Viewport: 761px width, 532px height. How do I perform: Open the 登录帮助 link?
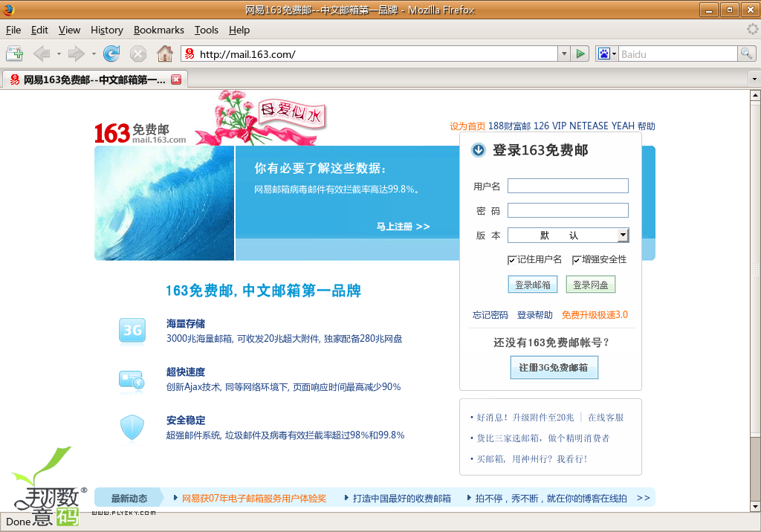(535, 315)
